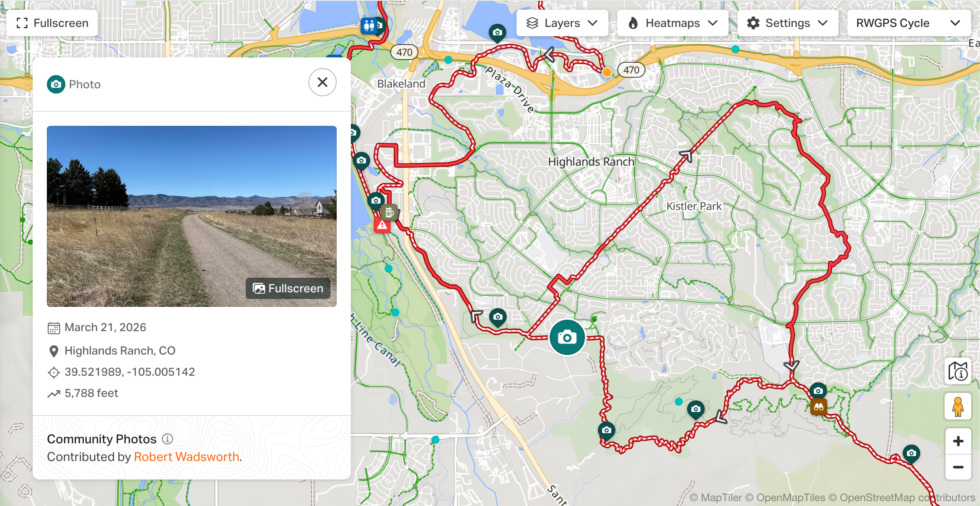The width and height of the screenshot is (980, 506).
Task: Zoom out with the minus button
Action: coord(958,467)
